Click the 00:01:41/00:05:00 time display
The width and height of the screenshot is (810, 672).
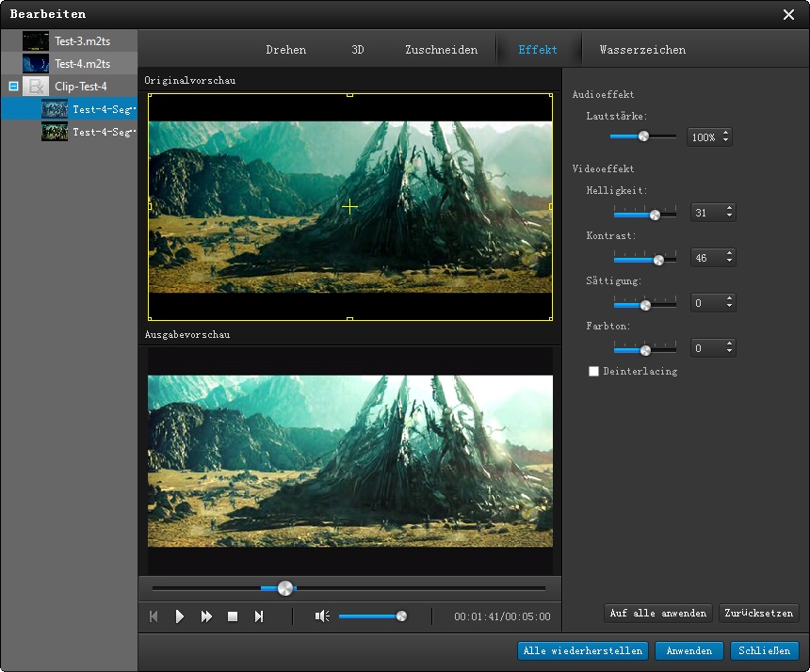502,616
